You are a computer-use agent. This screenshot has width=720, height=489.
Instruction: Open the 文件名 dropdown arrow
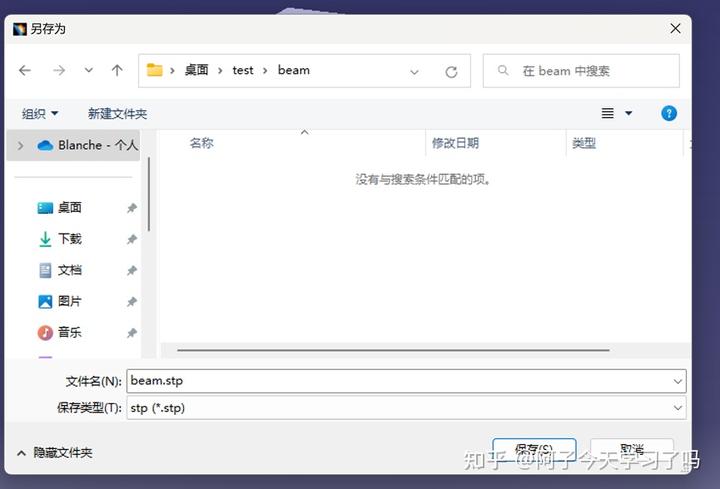click(678, 382)
